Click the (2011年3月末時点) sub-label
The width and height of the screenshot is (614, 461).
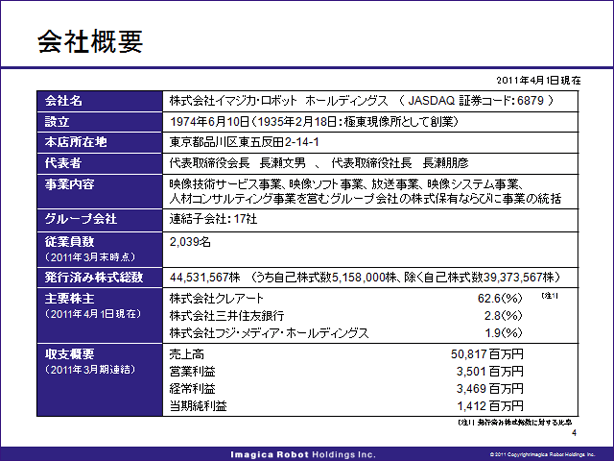pos(90,257)
